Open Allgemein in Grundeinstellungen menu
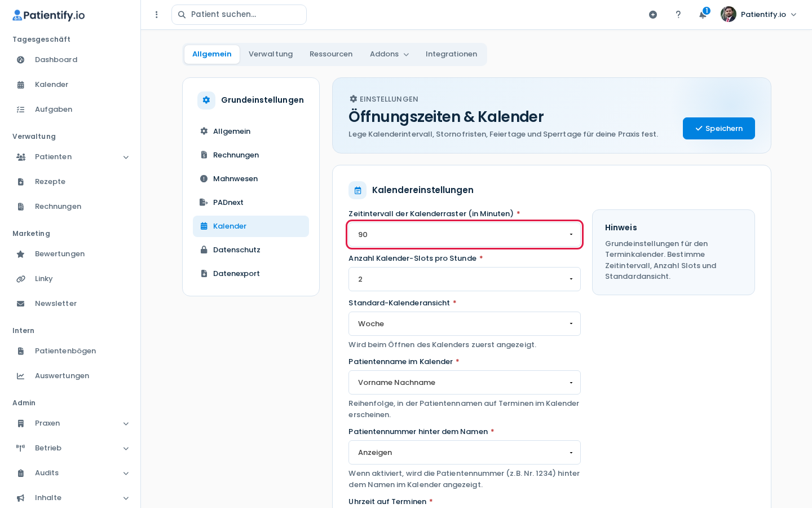The height and width of the screenshot is (508, 812). pos(251,132)
